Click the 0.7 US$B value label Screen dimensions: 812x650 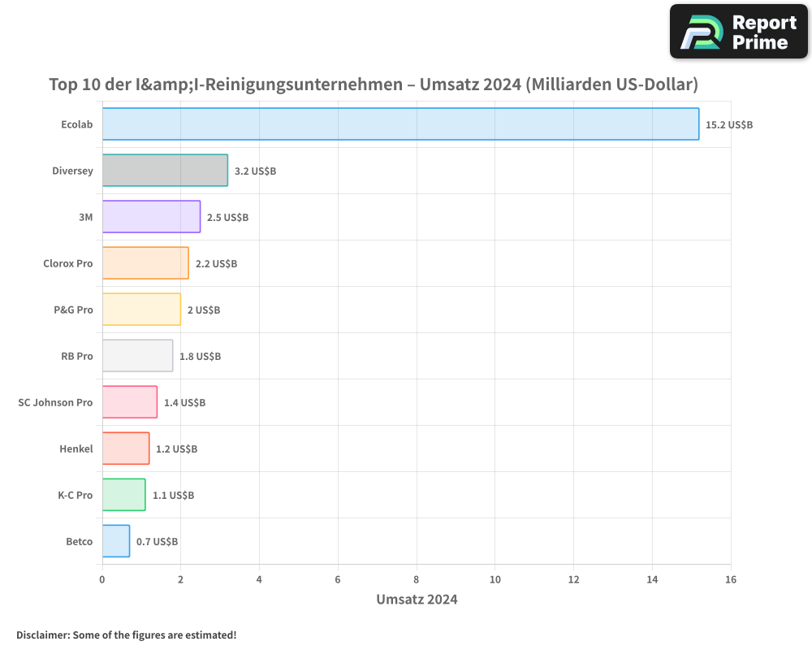click(158, 541)
